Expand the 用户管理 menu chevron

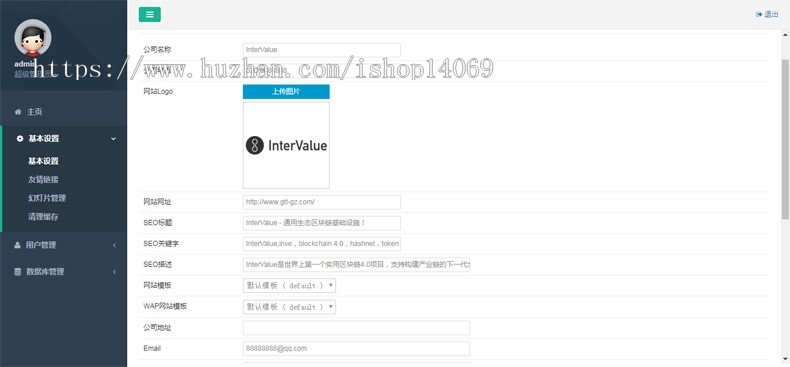pyautogui.click(x=114, y=245)
